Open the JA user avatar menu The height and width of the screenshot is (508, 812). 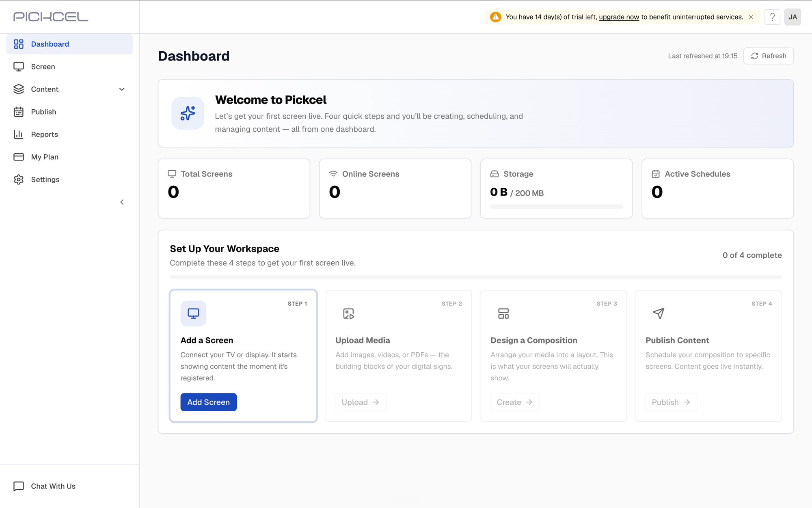click(793, 17)
